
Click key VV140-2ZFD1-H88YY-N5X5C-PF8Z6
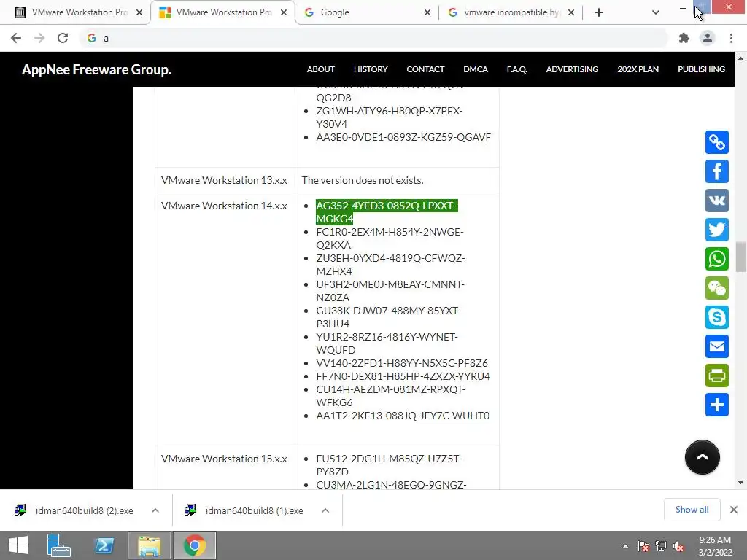[402, 363]
